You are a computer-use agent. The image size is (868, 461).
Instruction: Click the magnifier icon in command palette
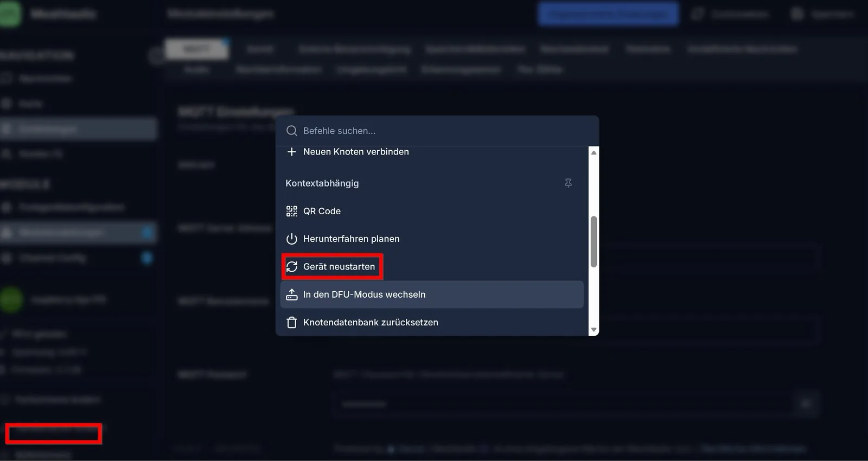292,131
